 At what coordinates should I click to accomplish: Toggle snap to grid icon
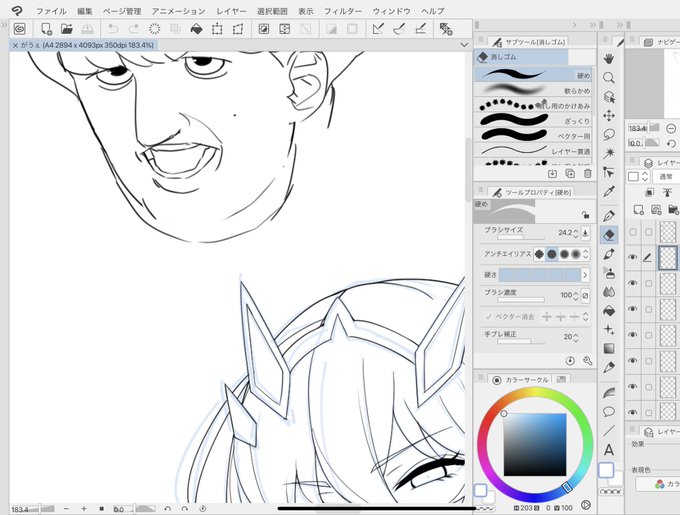pyautogui.click(x=420, y=29)
